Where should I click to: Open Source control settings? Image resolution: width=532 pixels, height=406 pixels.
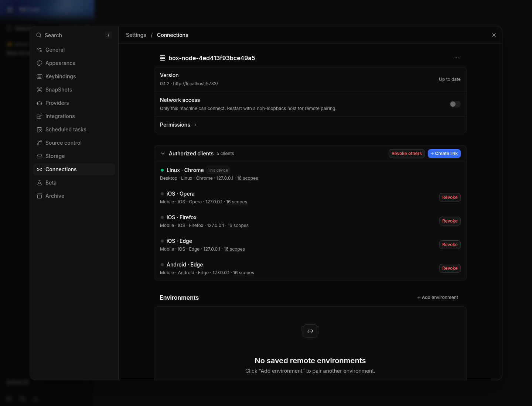(74, 143)
